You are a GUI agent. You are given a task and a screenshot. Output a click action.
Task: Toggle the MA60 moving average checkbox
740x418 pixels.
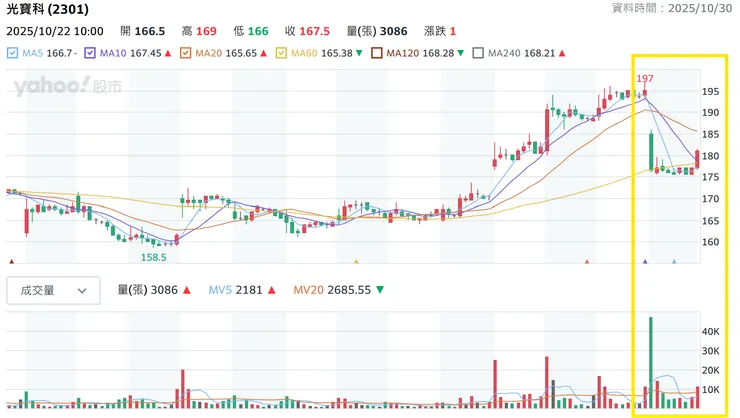pyautogui.click(x=281, y=53)
